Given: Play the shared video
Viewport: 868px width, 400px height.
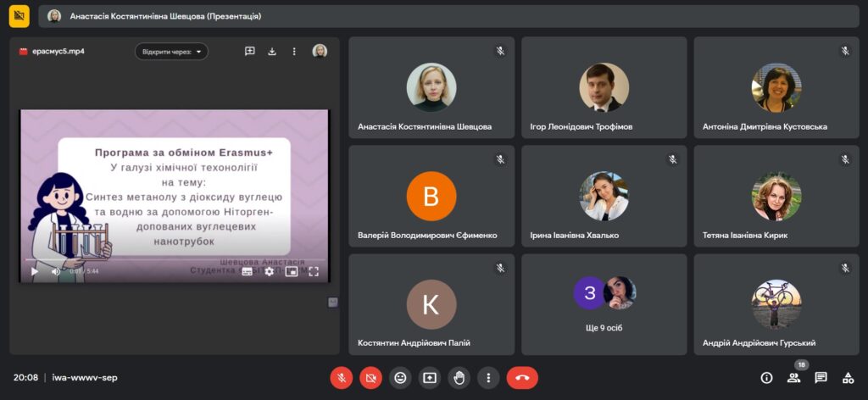Looking at the screenshot, I should [34, 271].
